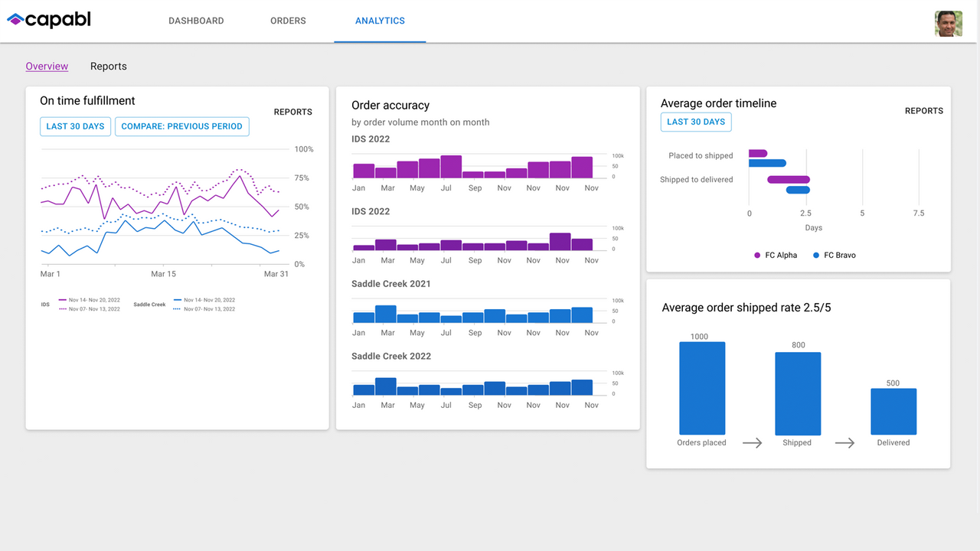This screenshot has height=551, width=980.
Task: Click the Orders placed bar
Action: tap(701, 386)
